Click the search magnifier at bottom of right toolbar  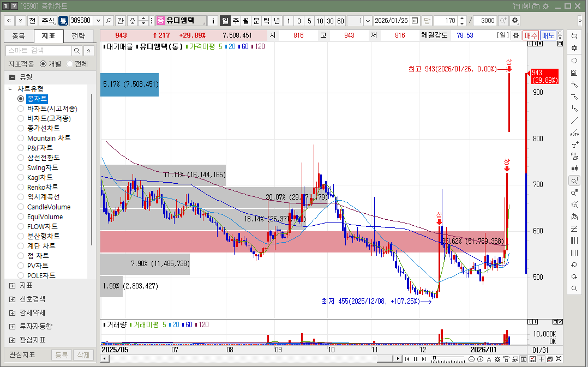pyautogui.click(x=574, y=288)
